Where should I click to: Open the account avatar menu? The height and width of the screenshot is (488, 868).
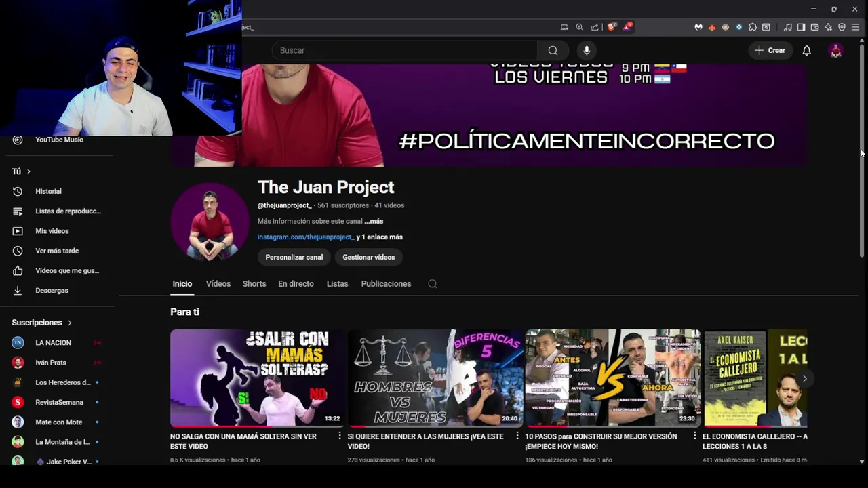click(836, 50)
